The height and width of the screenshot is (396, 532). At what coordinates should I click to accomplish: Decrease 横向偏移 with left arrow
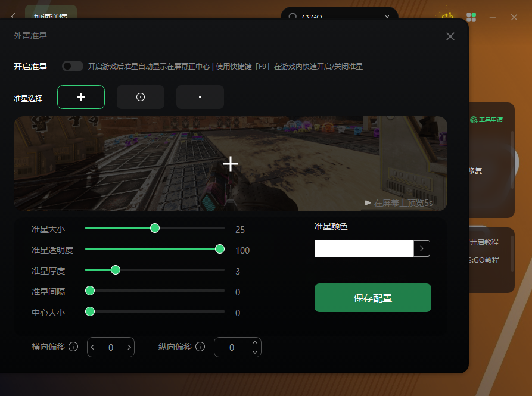92,347
